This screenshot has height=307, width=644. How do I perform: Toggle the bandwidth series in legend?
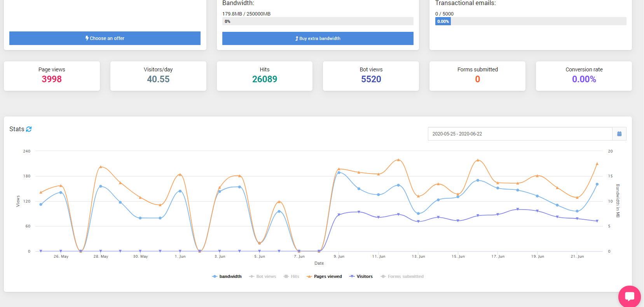click(x=227, y=276)
